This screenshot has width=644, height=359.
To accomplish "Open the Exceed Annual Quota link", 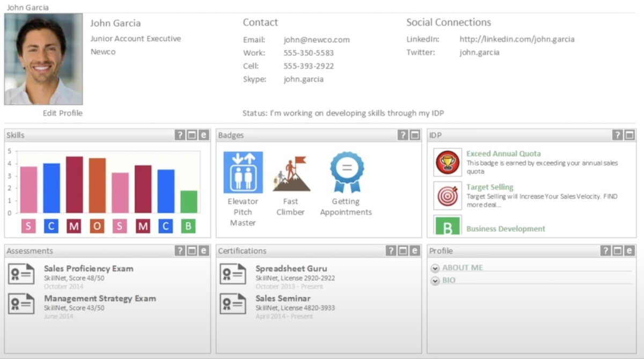I will (503, 153).
